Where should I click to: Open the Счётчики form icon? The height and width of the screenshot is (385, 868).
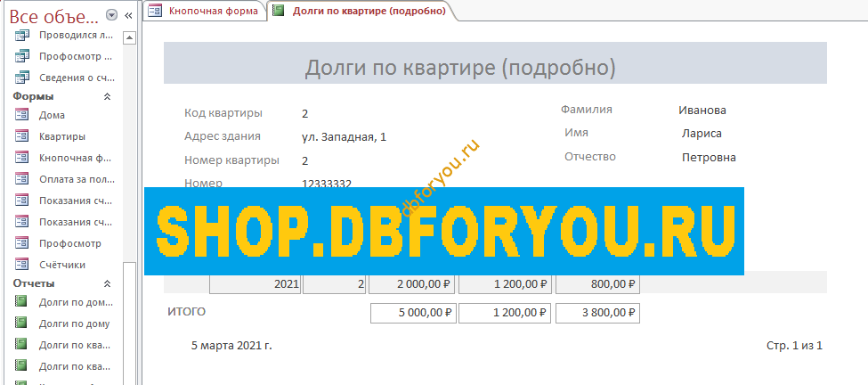pos(21,265)
